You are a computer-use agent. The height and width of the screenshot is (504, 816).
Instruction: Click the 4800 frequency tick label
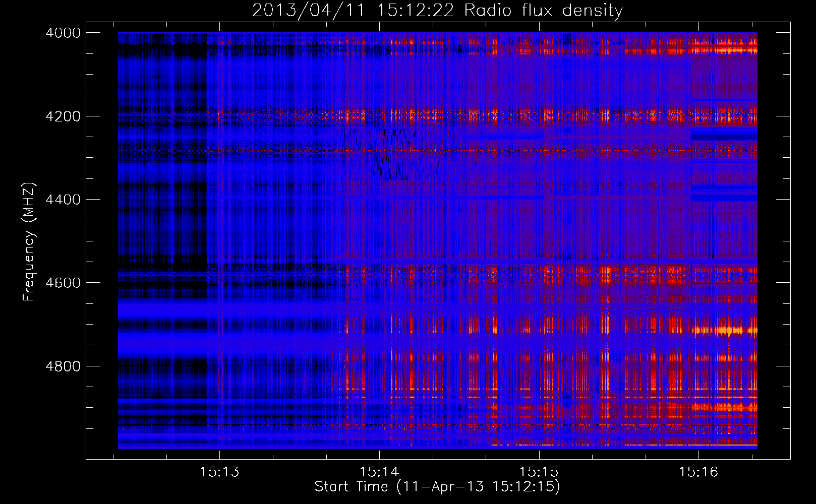tap(63, 366)
